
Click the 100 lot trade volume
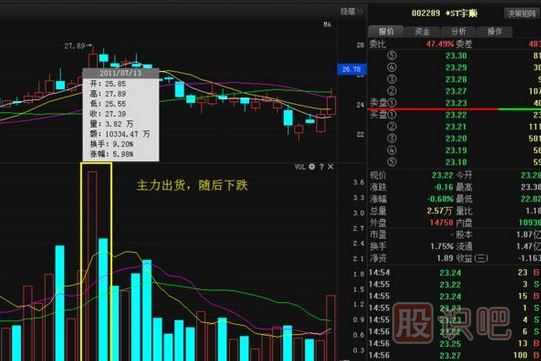pos(520,355)
